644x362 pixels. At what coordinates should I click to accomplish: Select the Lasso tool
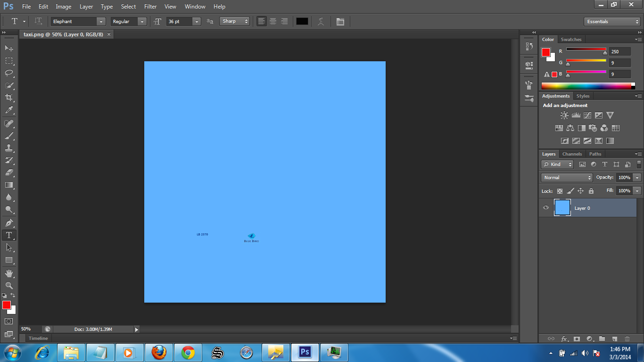[9, 73]
